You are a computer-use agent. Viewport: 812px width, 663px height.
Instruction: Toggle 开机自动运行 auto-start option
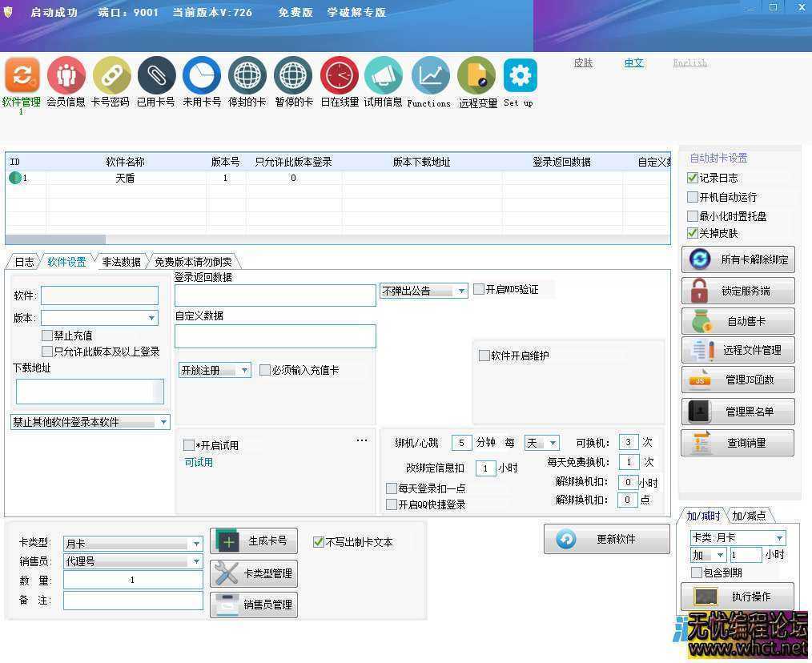[692, 197]
